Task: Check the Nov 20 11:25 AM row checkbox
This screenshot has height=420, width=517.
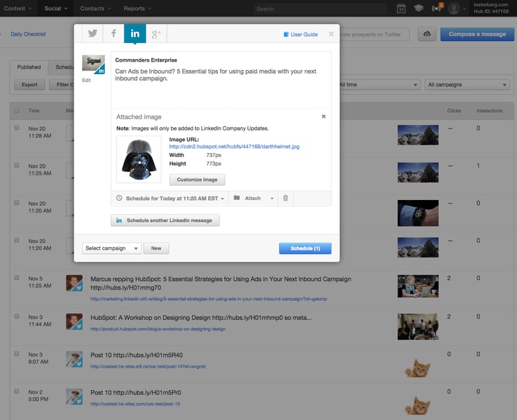Action: coord(17,166)
